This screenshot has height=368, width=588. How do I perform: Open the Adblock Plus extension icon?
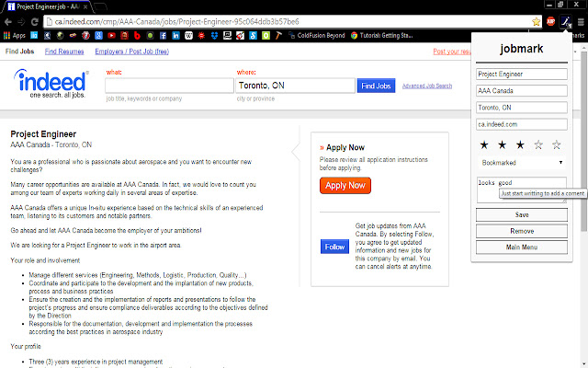point(550,22)
